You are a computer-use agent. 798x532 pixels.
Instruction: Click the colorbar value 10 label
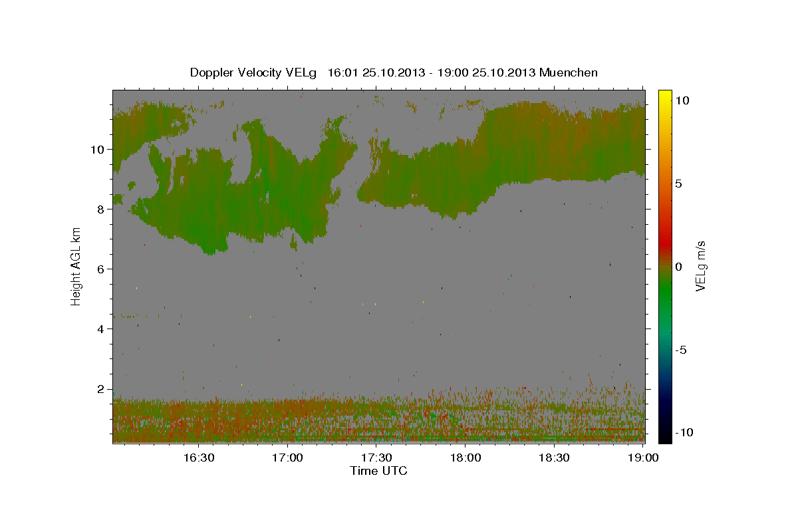click(683, 100)
